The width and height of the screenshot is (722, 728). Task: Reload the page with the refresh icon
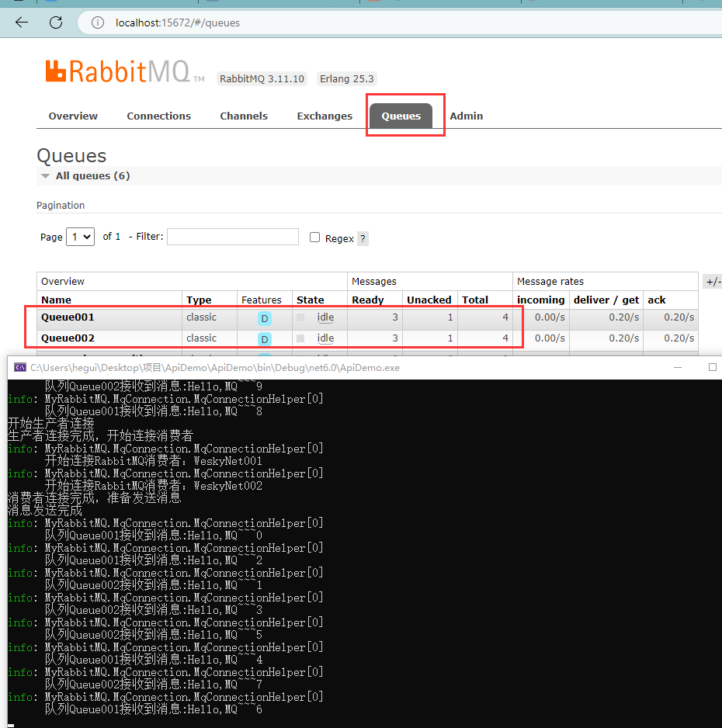pos(56,23)
